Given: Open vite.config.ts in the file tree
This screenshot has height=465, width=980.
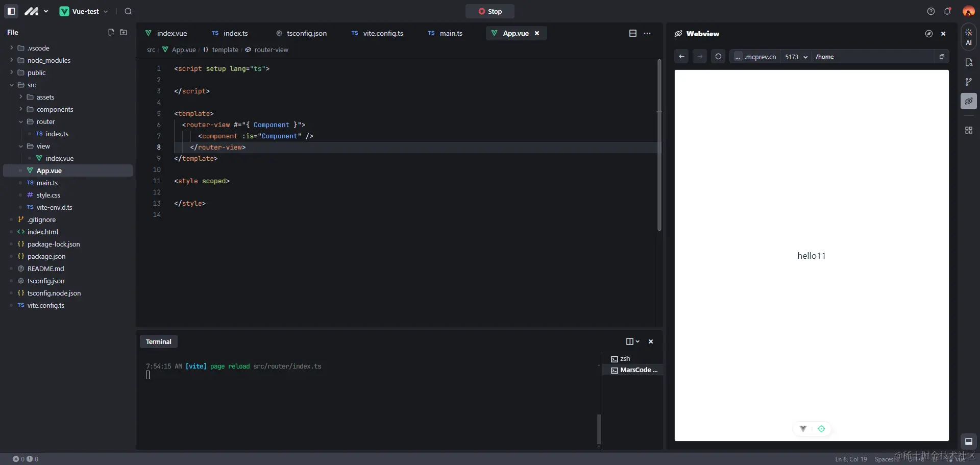Looking at the screenshot, I should 68,305.
